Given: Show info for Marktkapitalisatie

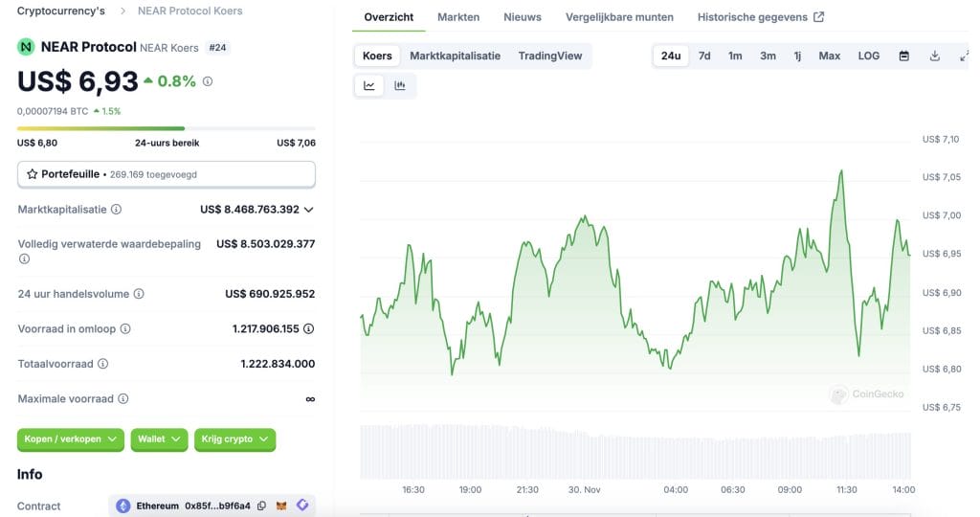Looking at the screenshot, I should (116, 210).
